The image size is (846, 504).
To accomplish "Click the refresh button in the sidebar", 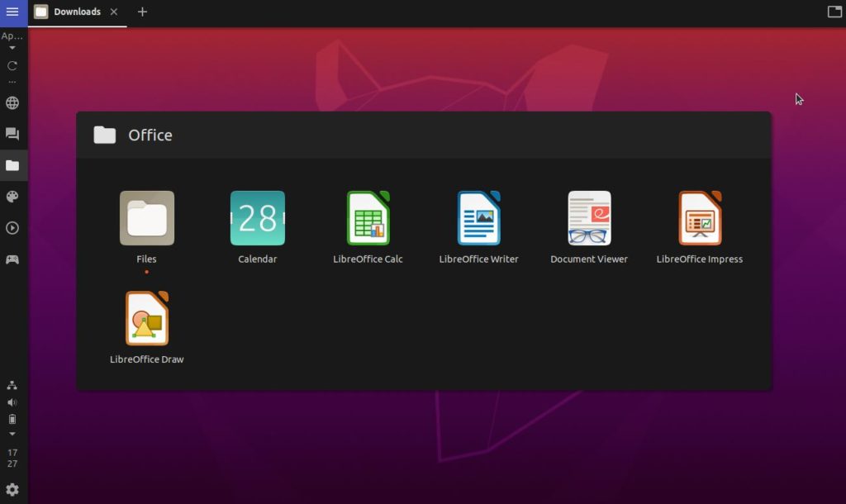I will 12,64.
